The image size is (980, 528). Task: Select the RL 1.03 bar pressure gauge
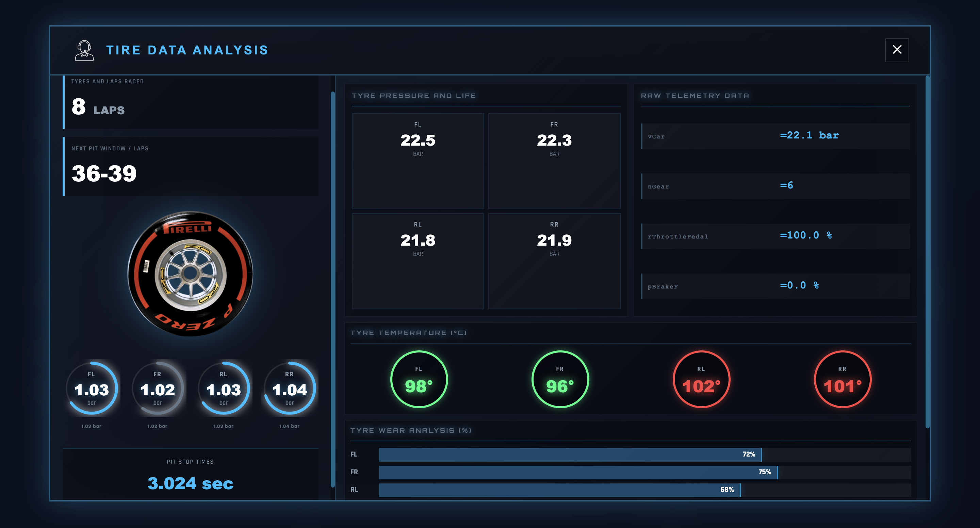(x=224, y=389)
